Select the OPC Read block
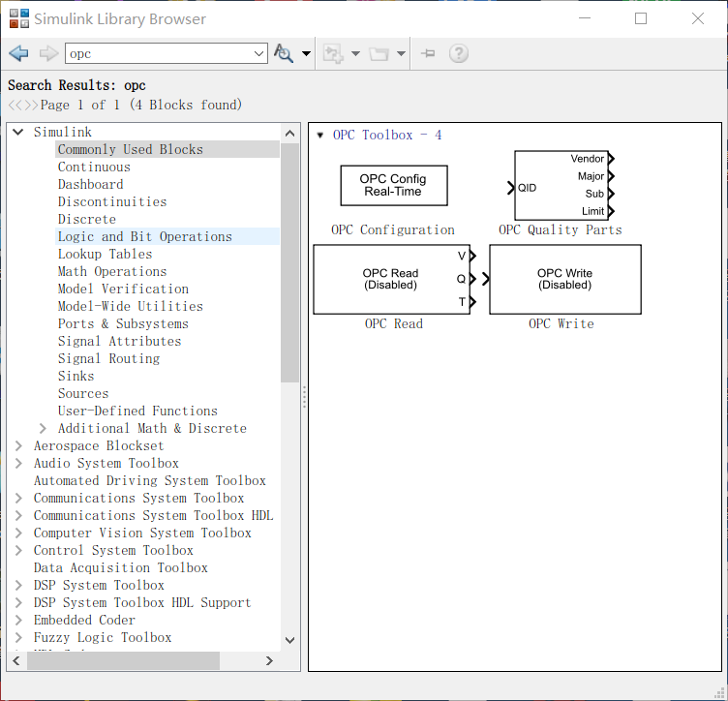728x701 pixels. pyautogui.click(x=391, y=280)
